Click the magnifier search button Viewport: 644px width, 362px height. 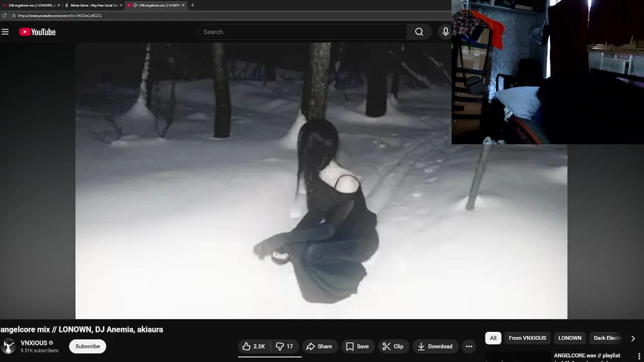(x=419, y=32)
